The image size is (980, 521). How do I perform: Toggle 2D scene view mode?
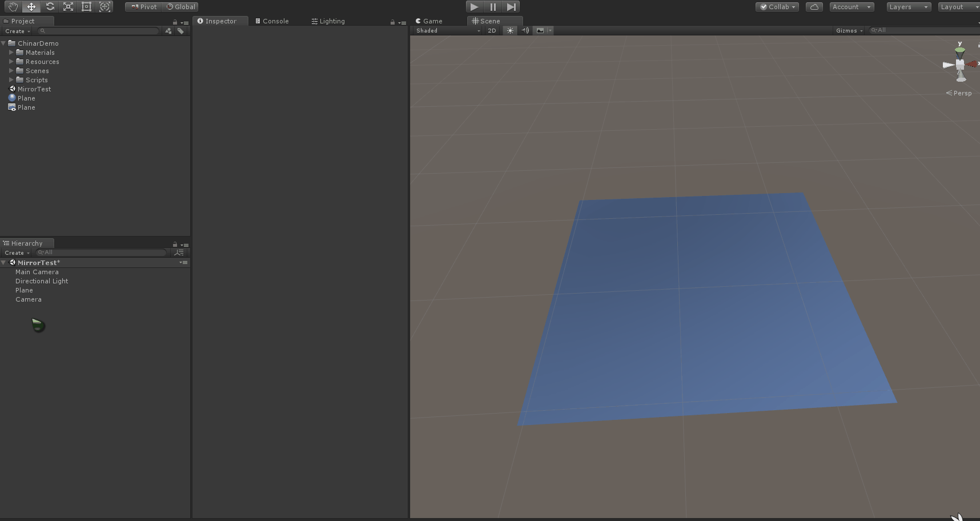(x=492, y=31)
